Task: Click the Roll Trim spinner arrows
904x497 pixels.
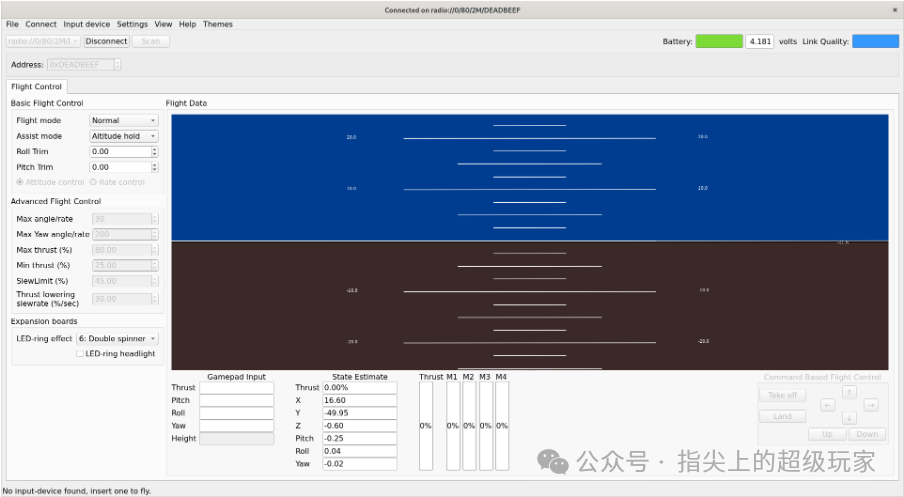Action: click(x=154, y=152)
